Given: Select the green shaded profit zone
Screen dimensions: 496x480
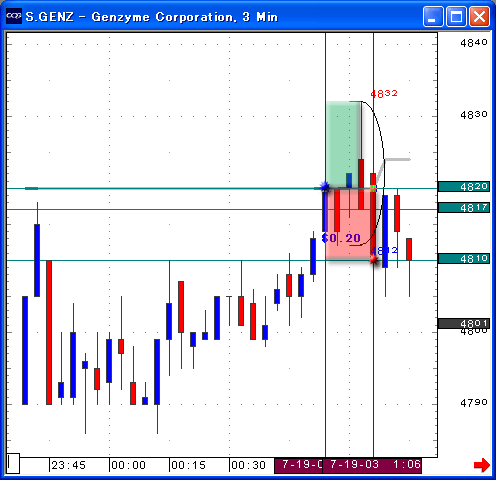Looking at the screenshot, I should tap(344, 144).
